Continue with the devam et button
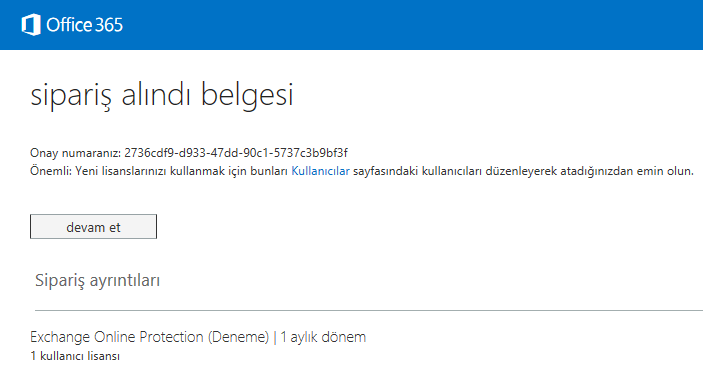 [93, 226]
